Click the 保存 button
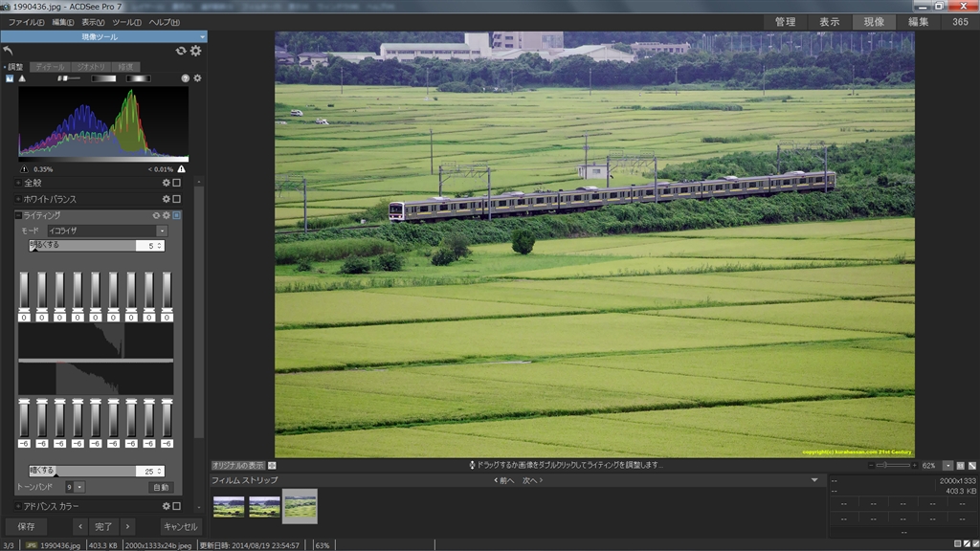The image size is (980, 551). [x=26, y=526]
